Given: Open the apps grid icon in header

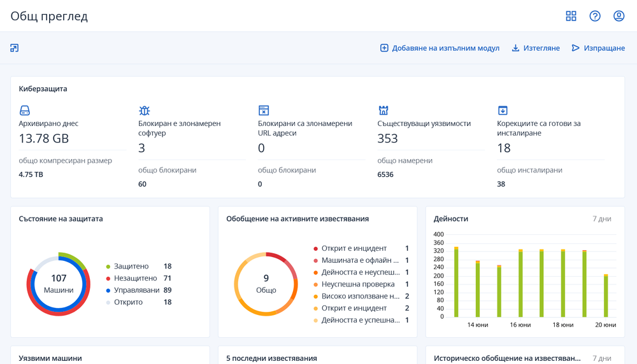Looking at the screenshot, I should [x=571, y=16].
